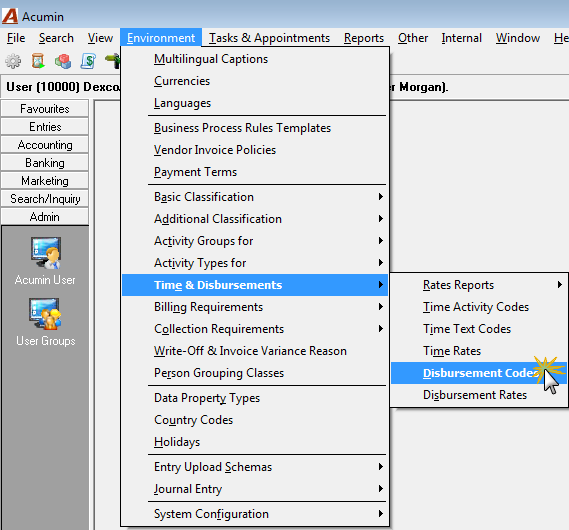Select Multilingual Captions
The width and height of the screenshot is (569, 530).
(255, 59)
